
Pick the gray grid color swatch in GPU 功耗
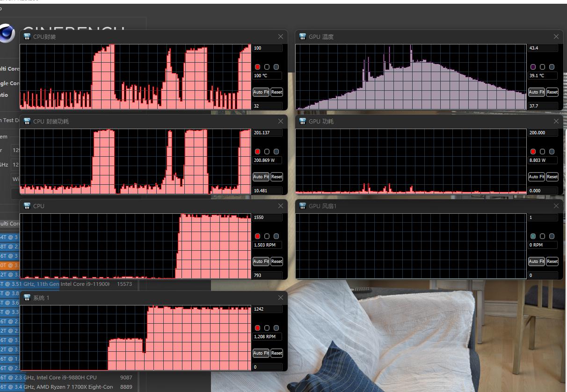pyautogui.click(x=552, y=152)
